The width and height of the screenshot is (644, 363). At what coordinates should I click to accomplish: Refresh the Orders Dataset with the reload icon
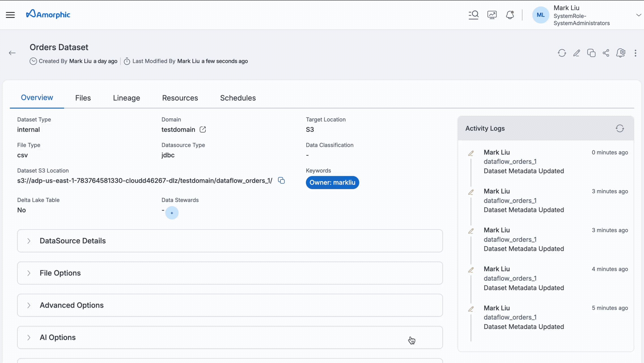click(x=562, y=53)
